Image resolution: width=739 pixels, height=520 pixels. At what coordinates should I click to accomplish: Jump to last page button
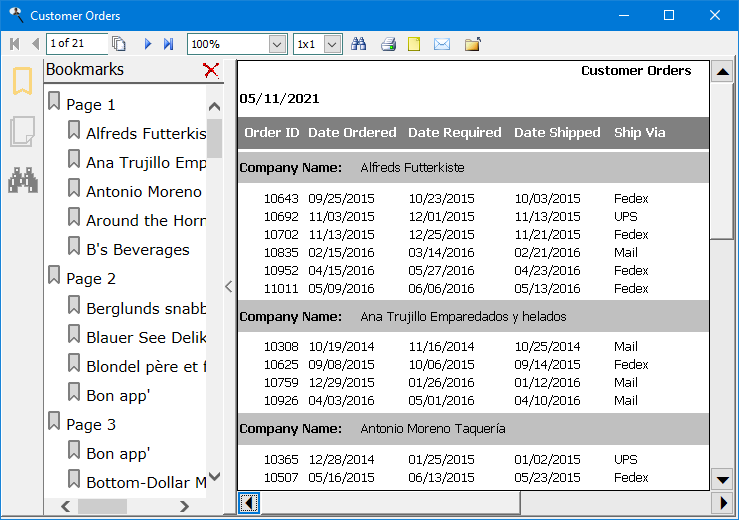point(168,44)
